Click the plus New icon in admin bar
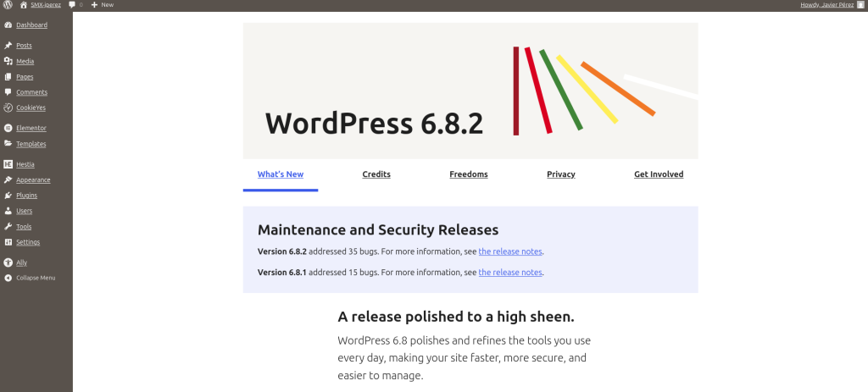Screen dimensions: 868x392 pyautogui.click(x=95, y=5)
